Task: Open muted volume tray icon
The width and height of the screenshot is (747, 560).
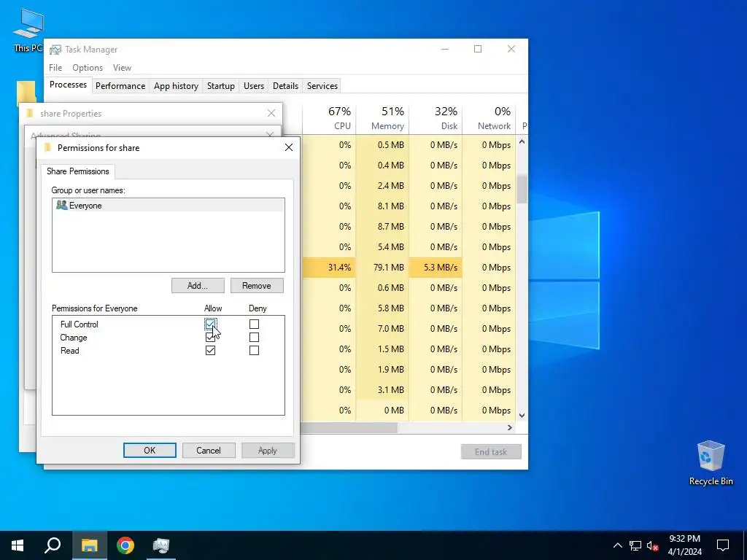Action: point(653,545)
